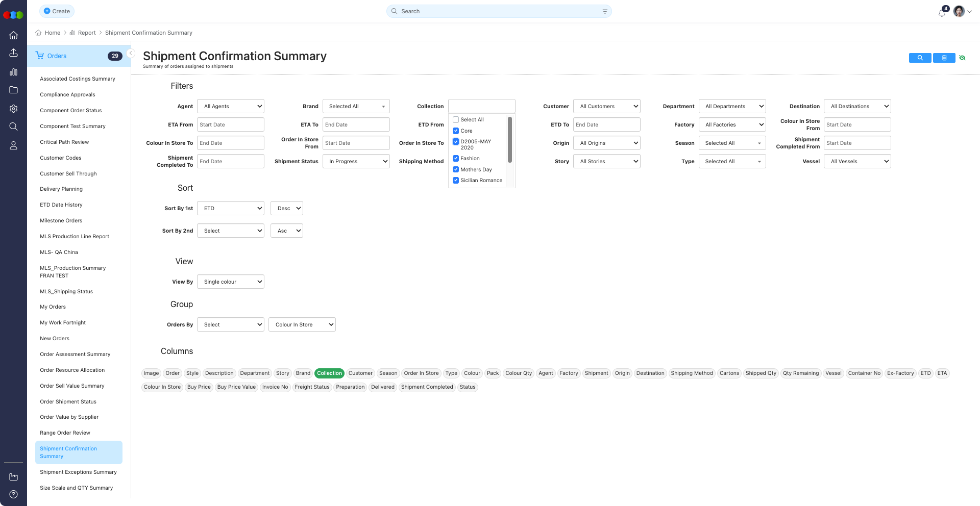Image resolution: width=980 pixels, height=506 pixels.
Task: Open the View By Single colour dropdown
Action: 231,282
